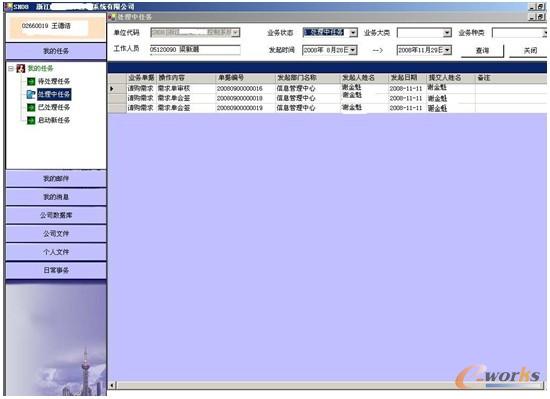Click the app icon in title bar
550x399 pixels.
8,6
